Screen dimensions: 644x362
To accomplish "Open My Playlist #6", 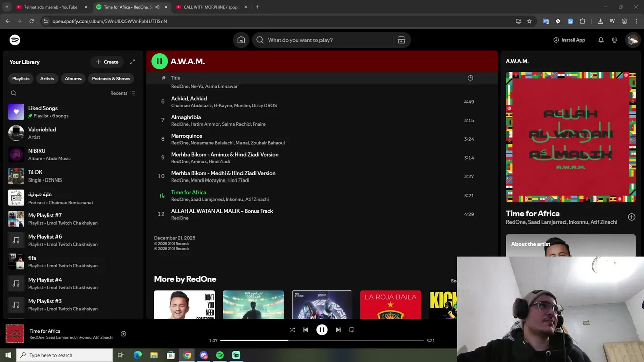I will [x=72, y=240].
